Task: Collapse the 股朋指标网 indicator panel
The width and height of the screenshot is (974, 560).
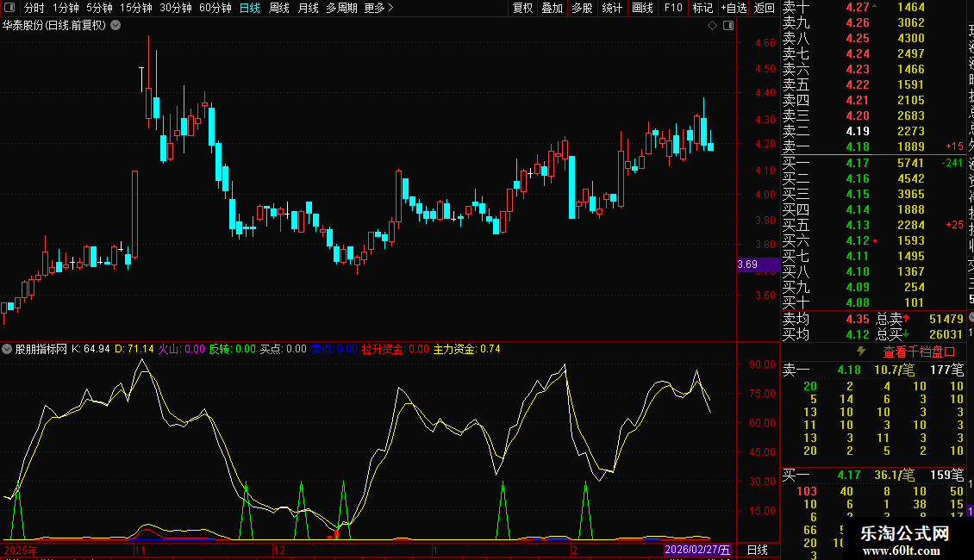Action: [7, 349]
